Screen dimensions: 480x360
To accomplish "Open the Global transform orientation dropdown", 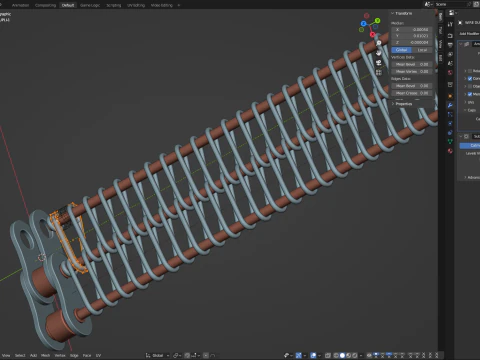I will pos(157,355).
